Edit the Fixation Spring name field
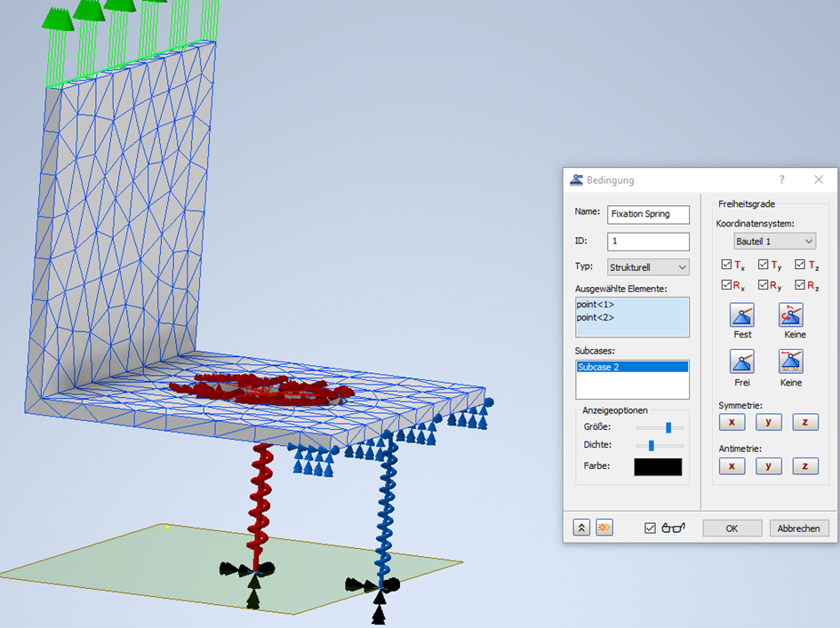The height and width of the screenshot is (628, 840). pyautogui.click(x=648, y=214)
